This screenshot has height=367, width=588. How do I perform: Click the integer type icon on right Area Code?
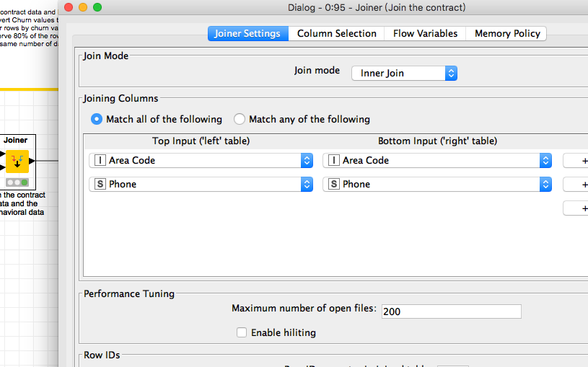(333, 161)
